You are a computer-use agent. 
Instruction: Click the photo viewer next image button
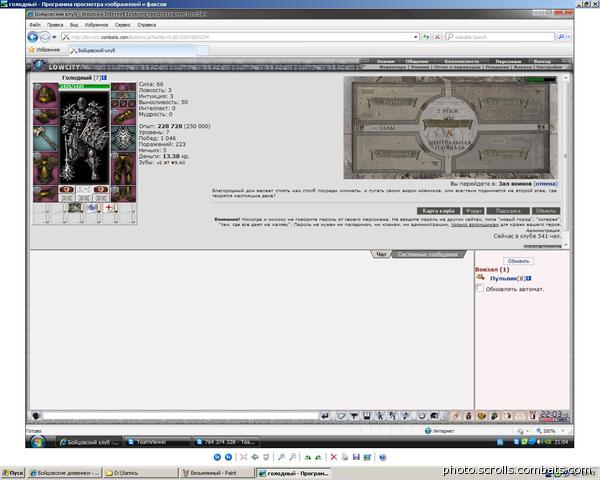coord(228,457)
